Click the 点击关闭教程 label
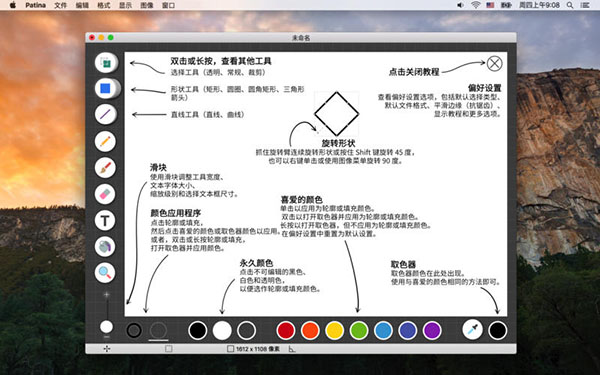This screenshot has width=600, height=375. click(x=414, y=72)
